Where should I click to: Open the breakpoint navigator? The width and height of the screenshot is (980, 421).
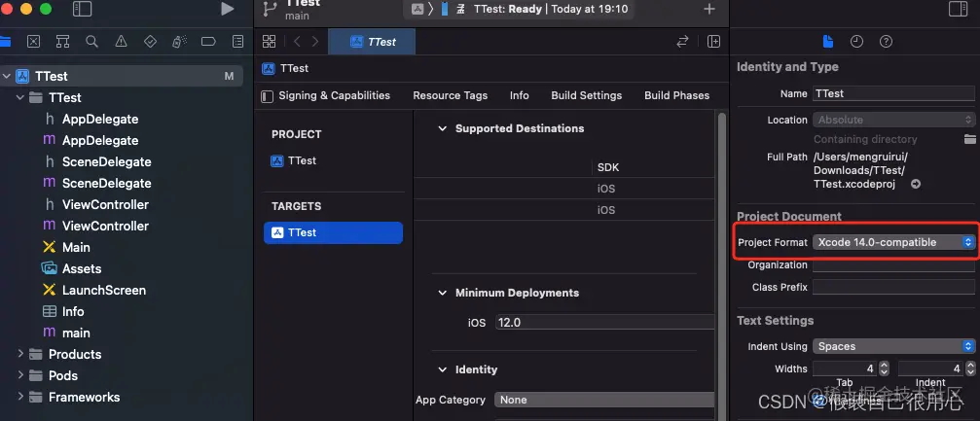208,42
